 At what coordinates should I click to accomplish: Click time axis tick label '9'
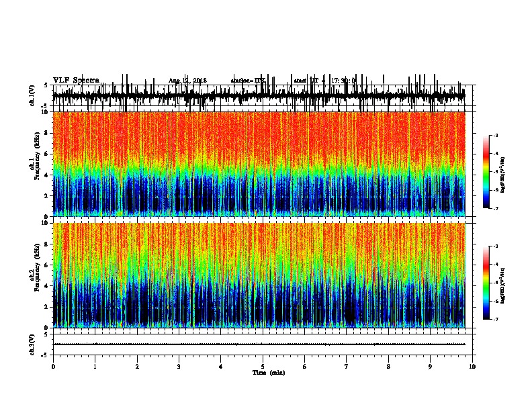click(430, 367)
